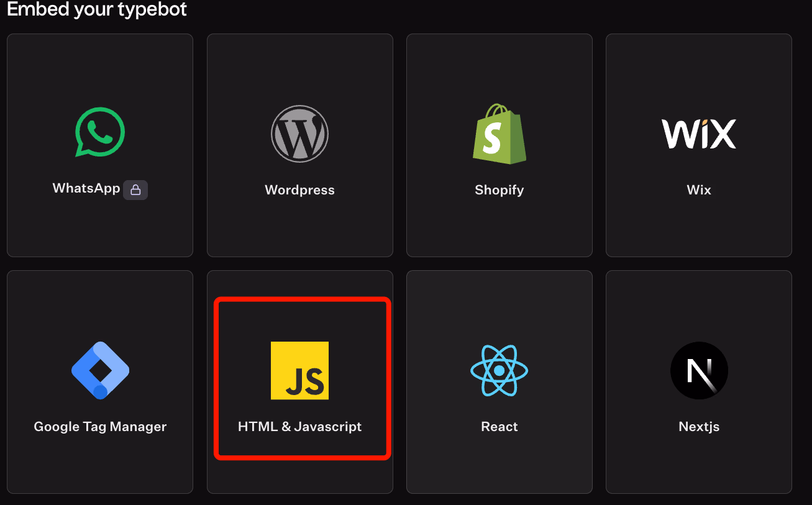Click the React atom logo icon
The width and height of the screenshot is (812, 505).
pos(499,370)
